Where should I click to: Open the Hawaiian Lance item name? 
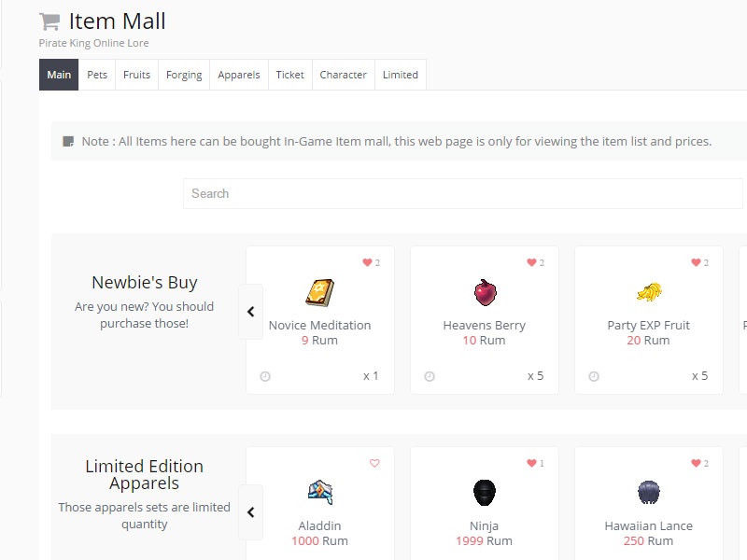click(648, 525)
